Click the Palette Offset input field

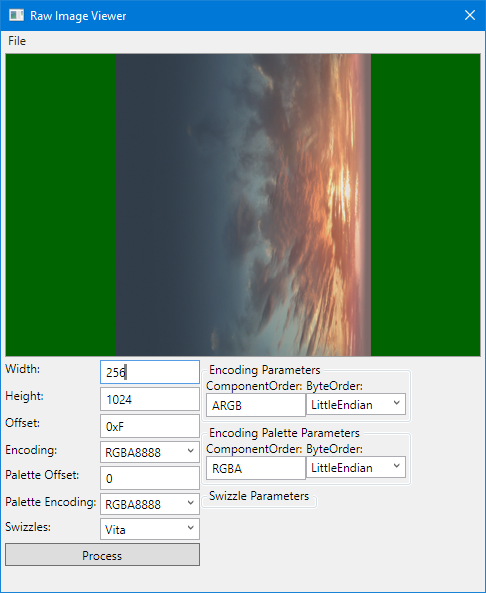point(150,478)
